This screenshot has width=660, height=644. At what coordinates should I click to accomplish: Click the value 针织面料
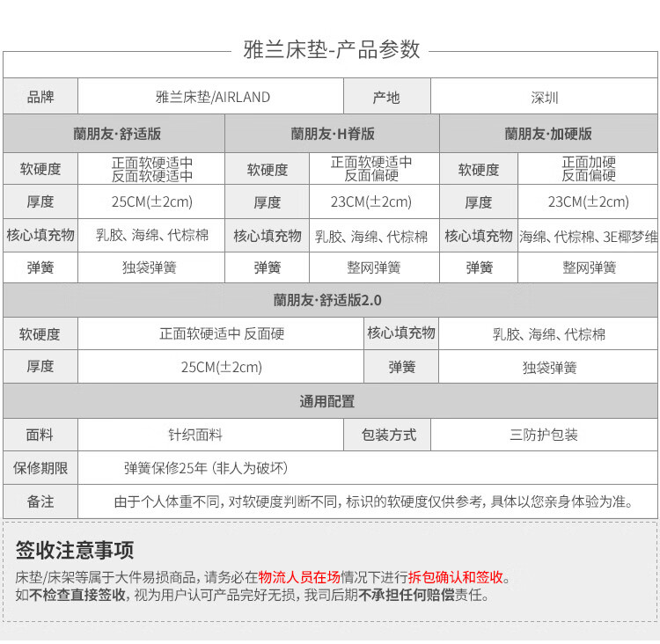195,435
